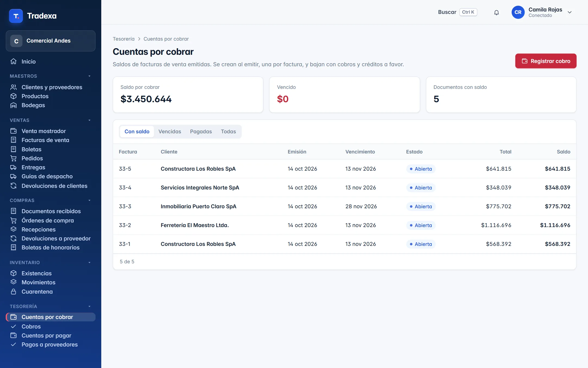
Task: Click client Ferretería El Maestro Ltda.
Action: coord(195,225)
